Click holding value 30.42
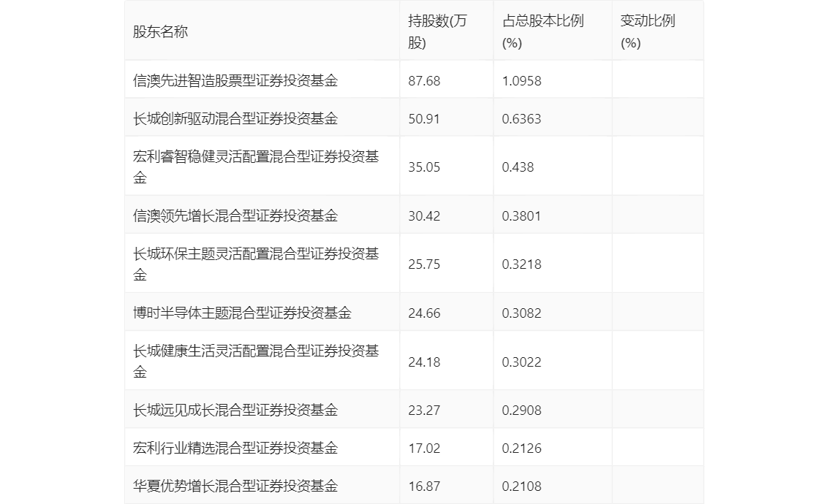 pyautogui.click(x=424, y=216)
